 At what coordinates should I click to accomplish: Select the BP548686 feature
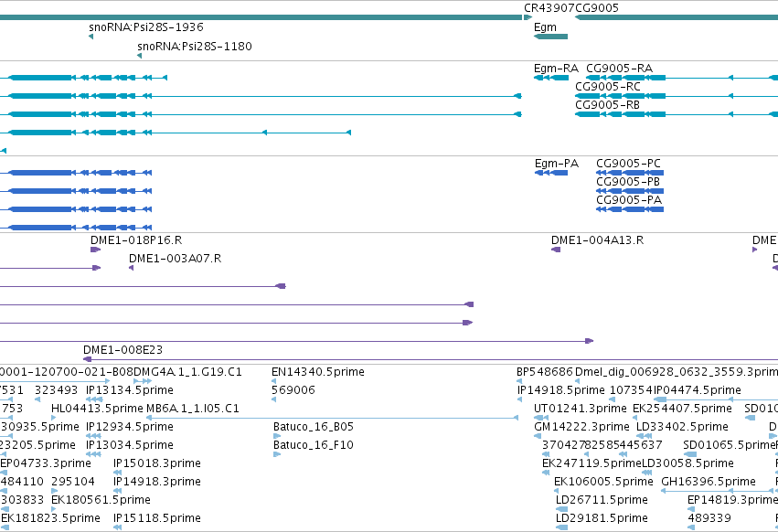pyautogui.click(x=519, y=381)
